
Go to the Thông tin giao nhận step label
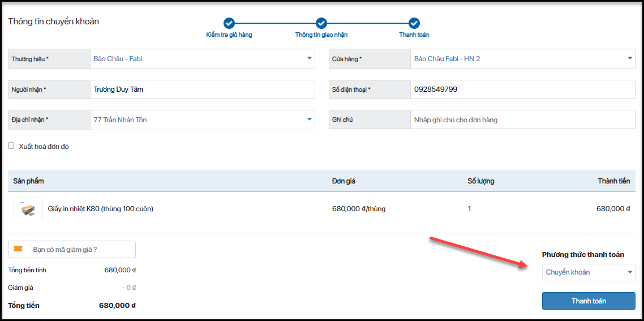tap(321, 35)
